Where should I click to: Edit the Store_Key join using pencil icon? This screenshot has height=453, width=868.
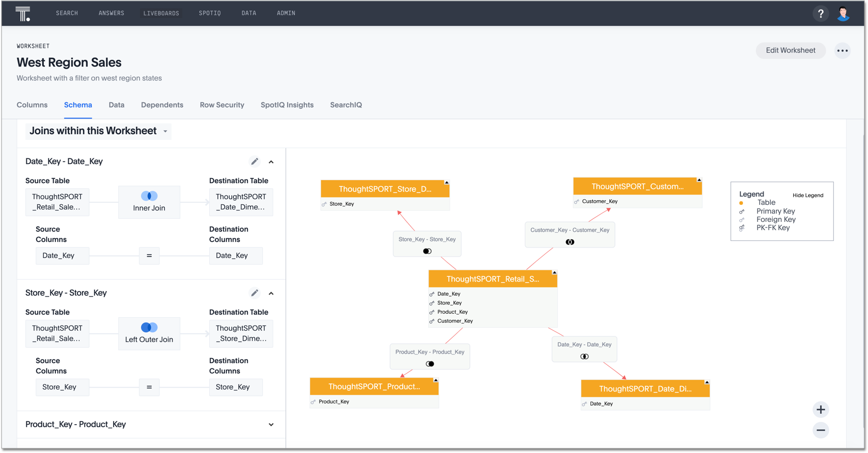pyautogui.click(x=255, y=293)
